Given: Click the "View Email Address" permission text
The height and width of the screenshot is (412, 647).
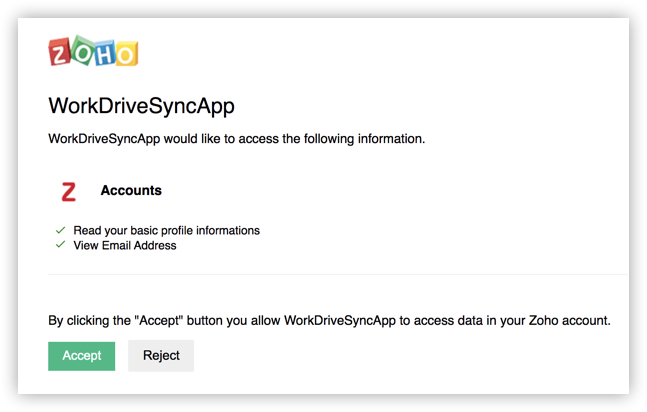Looking at the screenshot, I should (x=125, y=245).
